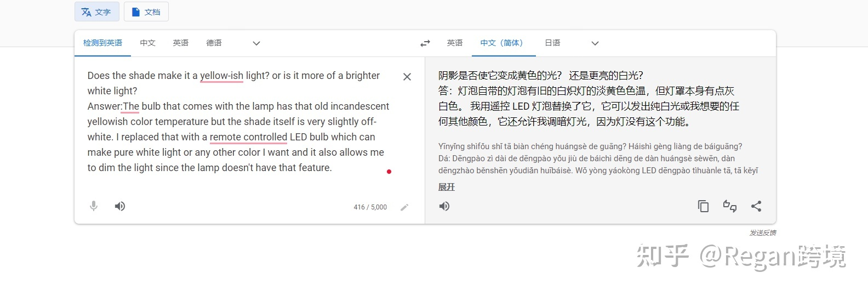The image size is (868, 295).
Task: Listen to the Chinese translation audio
Action: pos(444,206)
